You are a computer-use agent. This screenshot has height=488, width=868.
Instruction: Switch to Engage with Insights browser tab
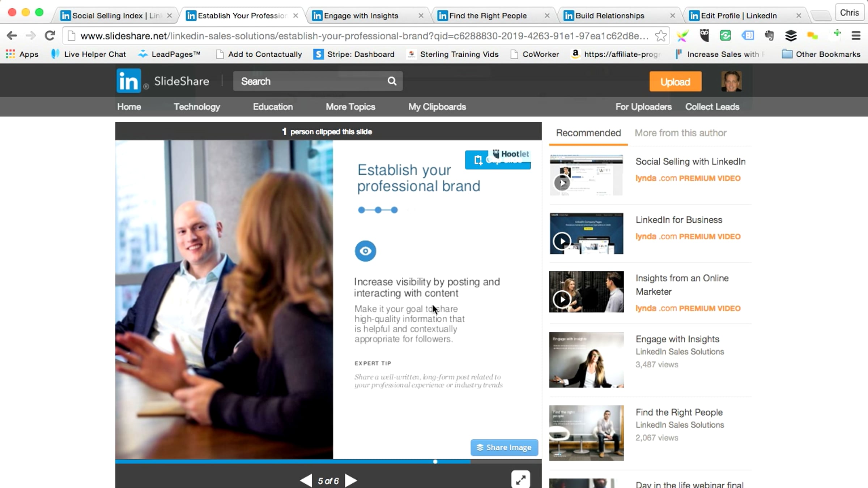click(361, 16)
